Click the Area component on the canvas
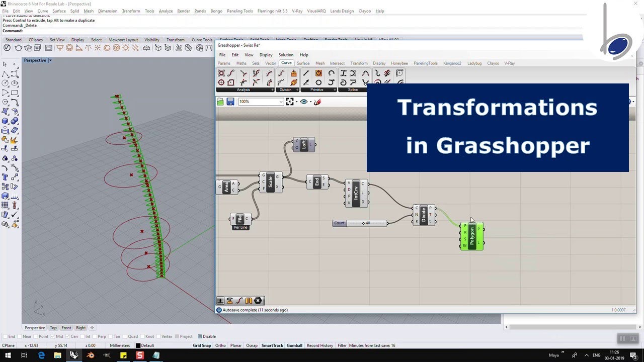This screenshot has height=362, width=644. (227, 187)
